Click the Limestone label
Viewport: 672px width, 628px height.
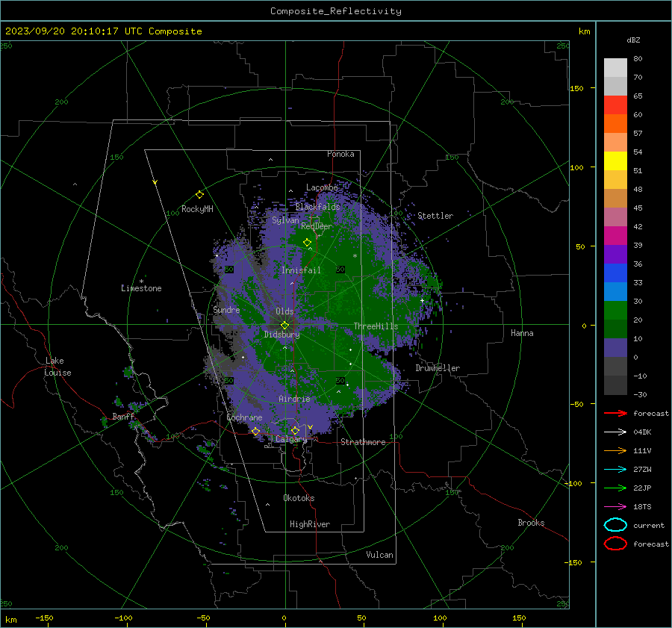click(x=141, y=288)
